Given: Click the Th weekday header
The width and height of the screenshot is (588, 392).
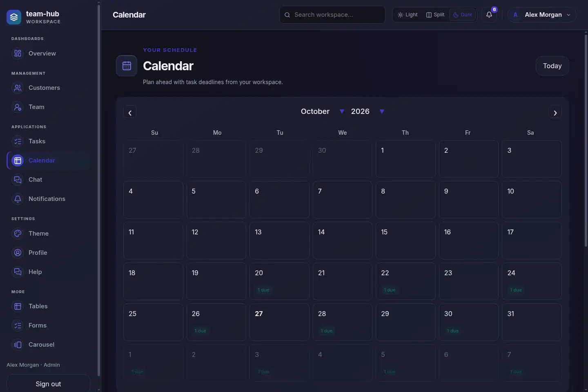Looking at the screenshot, I should click(405, 133).
